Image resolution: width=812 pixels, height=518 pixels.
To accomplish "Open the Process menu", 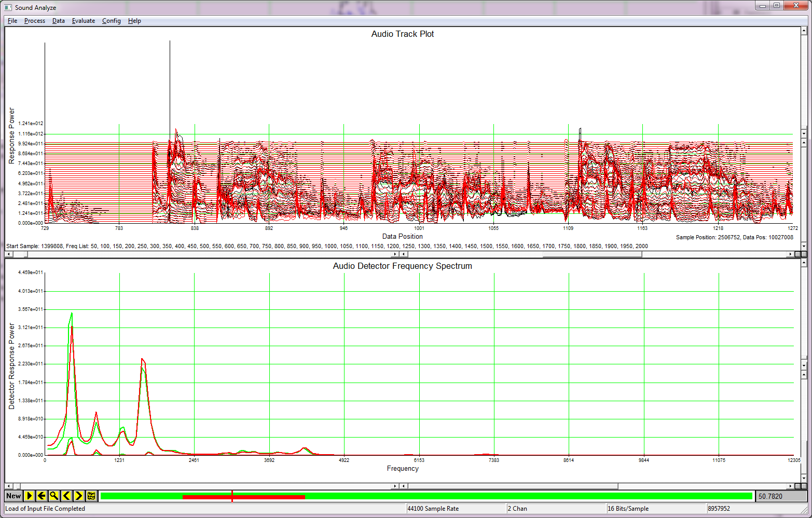I will coord(34,21).
